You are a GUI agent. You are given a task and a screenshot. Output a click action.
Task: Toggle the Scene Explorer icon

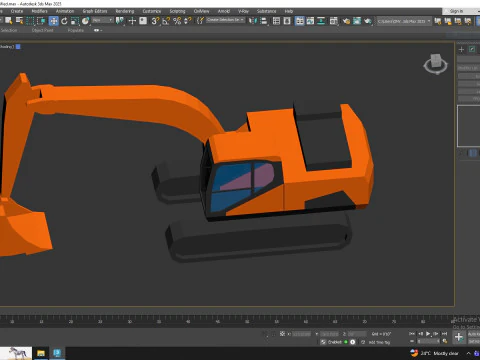[x=276, y=21]
